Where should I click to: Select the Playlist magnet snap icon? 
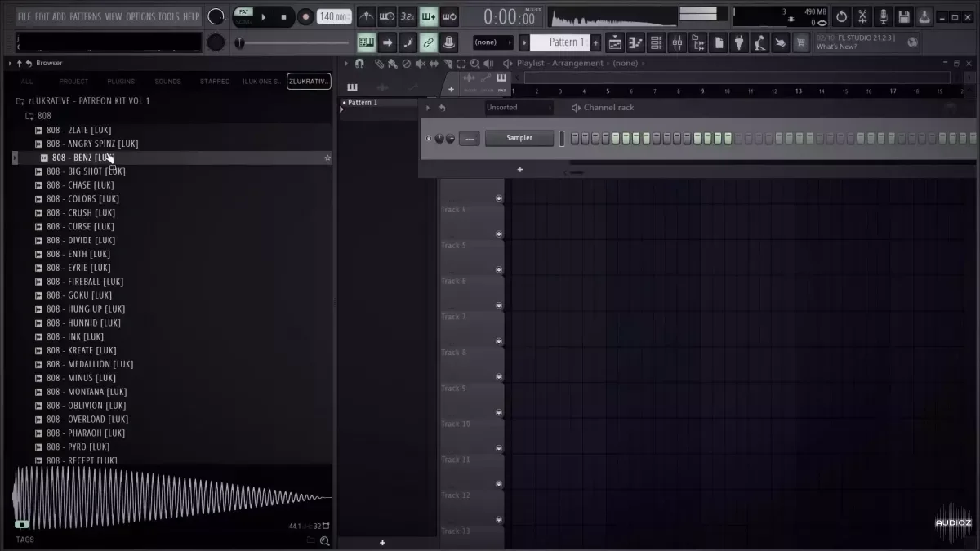pyautogui.click(x=359, y=63)
